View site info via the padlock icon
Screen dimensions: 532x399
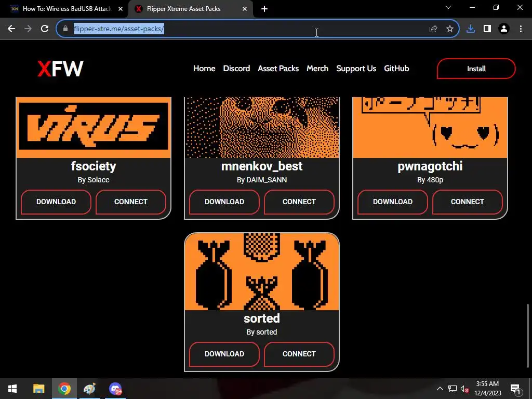pyautogui.click(x=65, y=29)
